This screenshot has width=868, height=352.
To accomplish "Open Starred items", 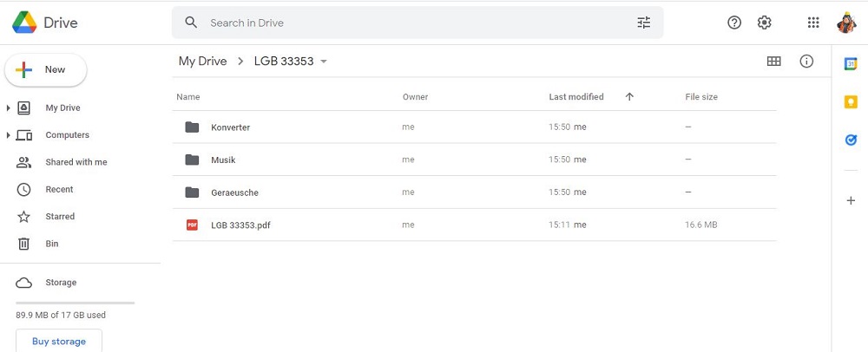I will coord(60,217).
